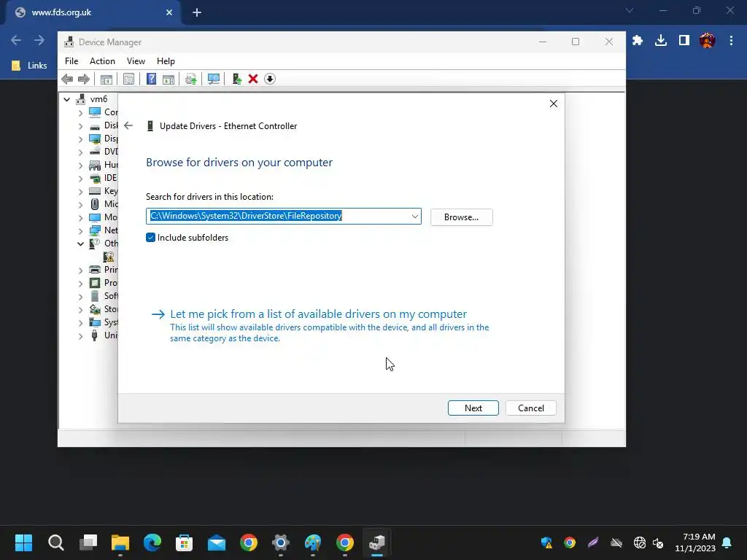
Task: Click the Forward arrow in Device Manager toolbar
Action: click(83, 79)
